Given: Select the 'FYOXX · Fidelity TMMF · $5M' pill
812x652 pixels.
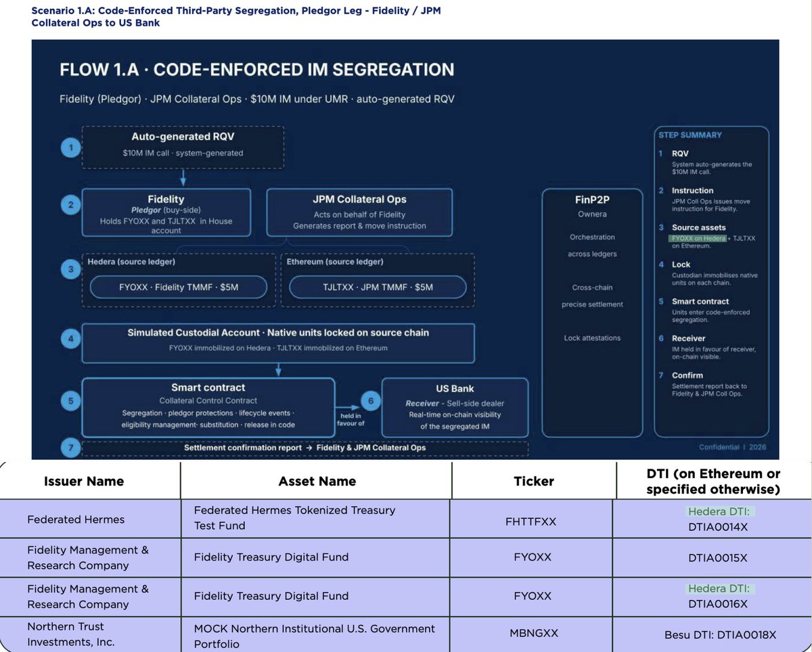Looking at the screenshot, I should click(179, 287).
